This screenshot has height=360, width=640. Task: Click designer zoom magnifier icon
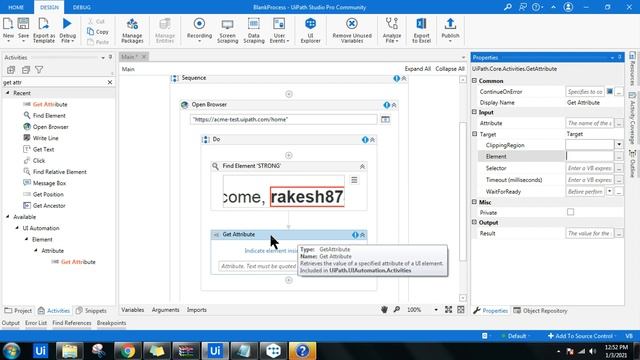pyautogui.click(x=397, y=310)
